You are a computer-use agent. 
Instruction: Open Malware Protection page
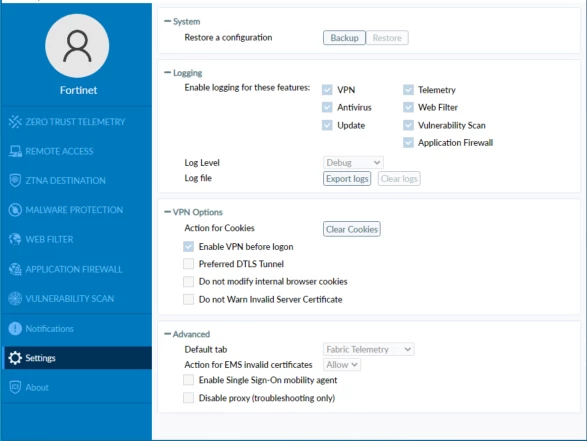click(74, 210)
